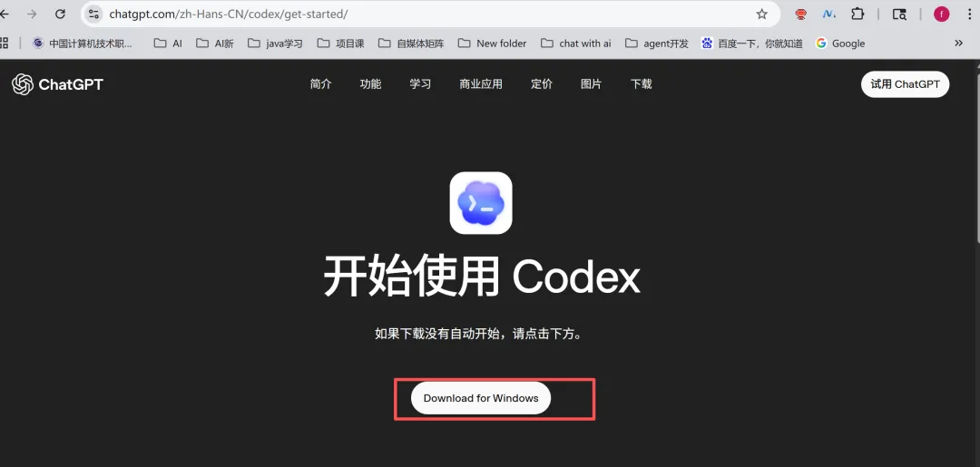The image size is (980, 467).
Task: Open the 功能 navigation item
Action: click(x=370, y=84)
